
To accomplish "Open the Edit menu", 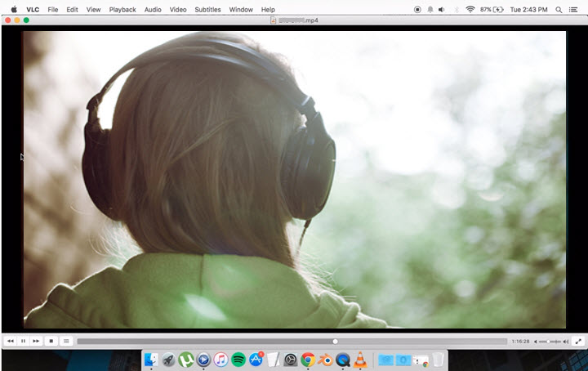I will [72, 10].
